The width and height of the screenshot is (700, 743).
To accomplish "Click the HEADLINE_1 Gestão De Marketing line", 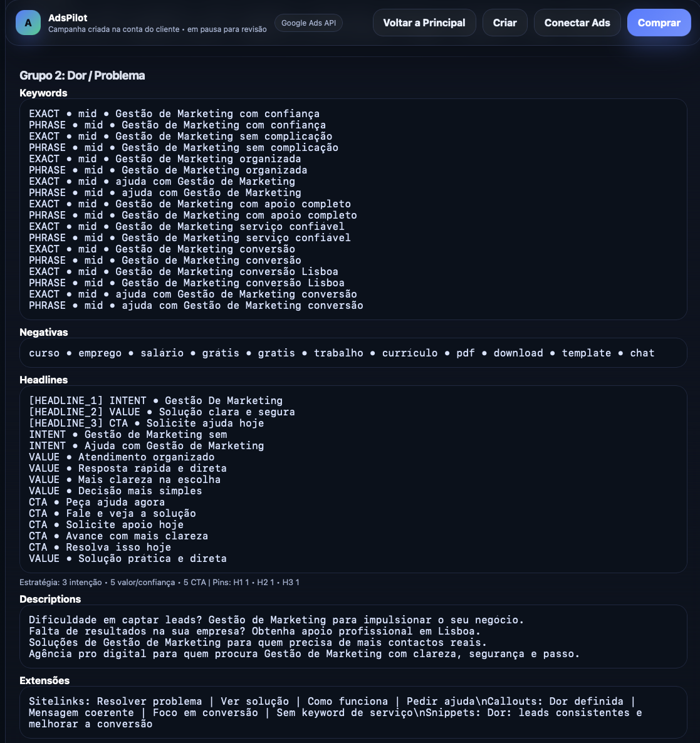I will 155,400.
